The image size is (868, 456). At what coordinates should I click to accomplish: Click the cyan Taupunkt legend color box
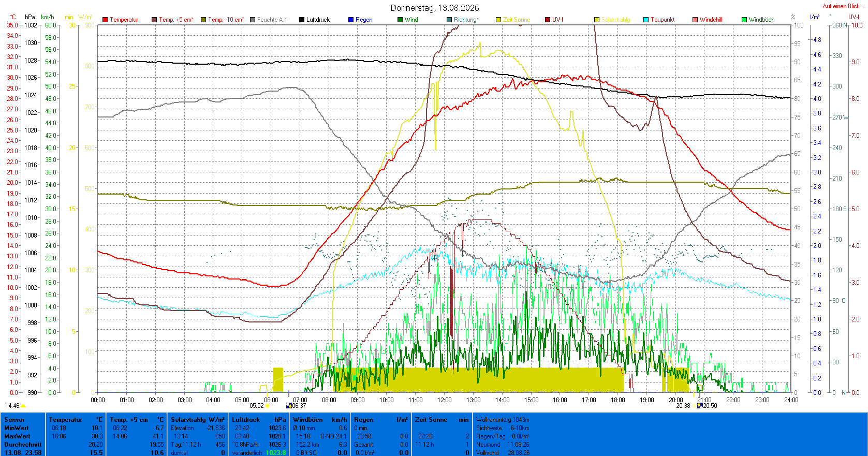[646, 20]
